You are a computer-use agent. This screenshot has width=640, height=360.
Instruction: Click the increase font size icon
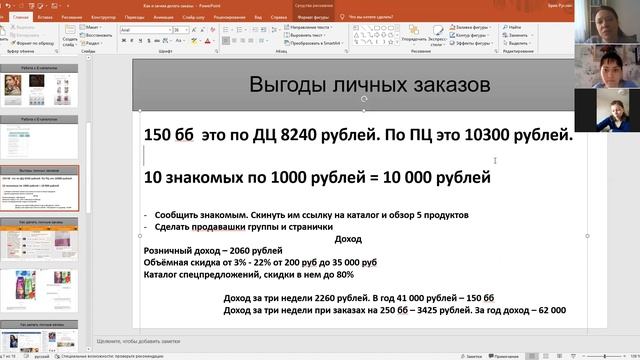[194, 30]
